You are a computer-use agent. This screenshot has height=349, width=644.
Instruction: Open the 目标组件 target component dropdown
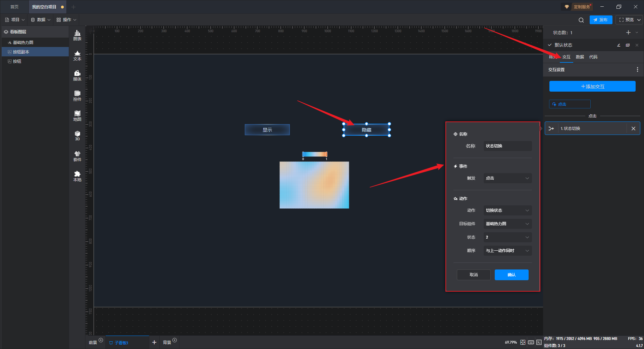(507, 224)
